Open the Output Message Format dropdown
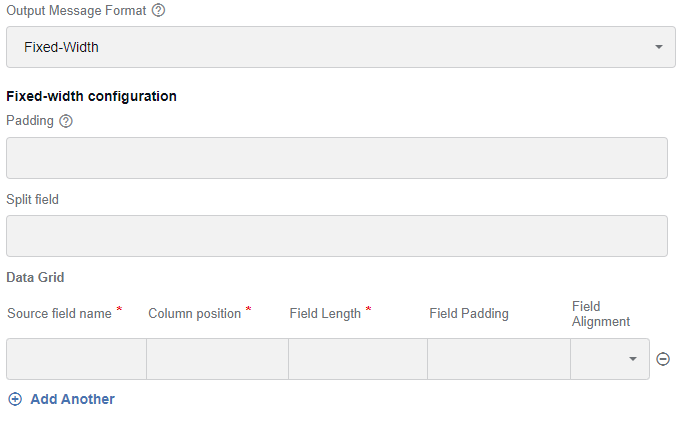Screen dimensions: 682x427 [341, 47]
